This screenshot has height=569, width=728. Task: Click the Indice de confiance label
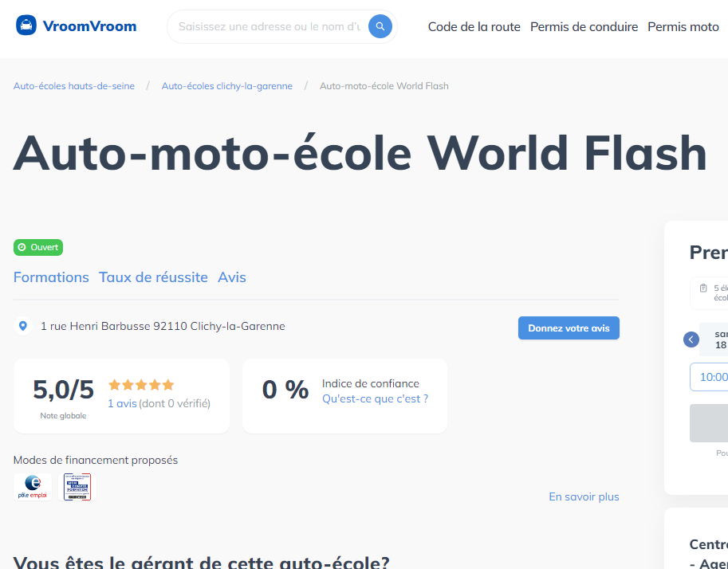coord(371,383)
